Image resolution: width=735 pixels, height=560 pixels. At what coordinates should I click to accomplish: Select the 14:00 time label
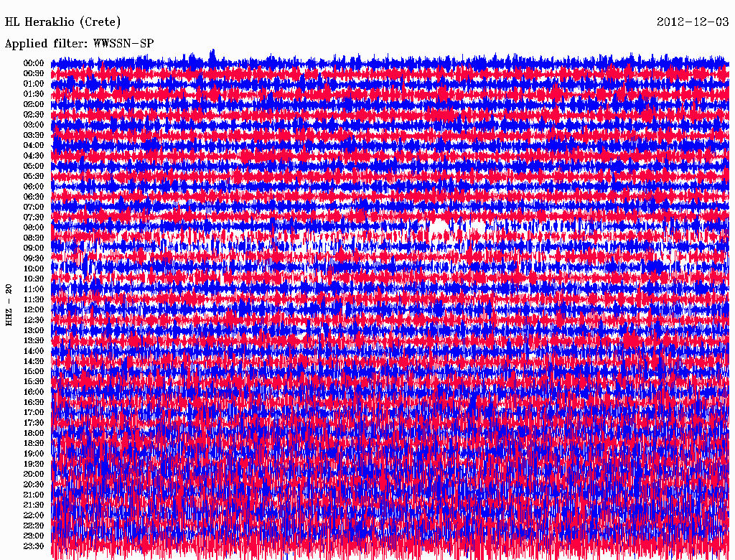point(33,351)
